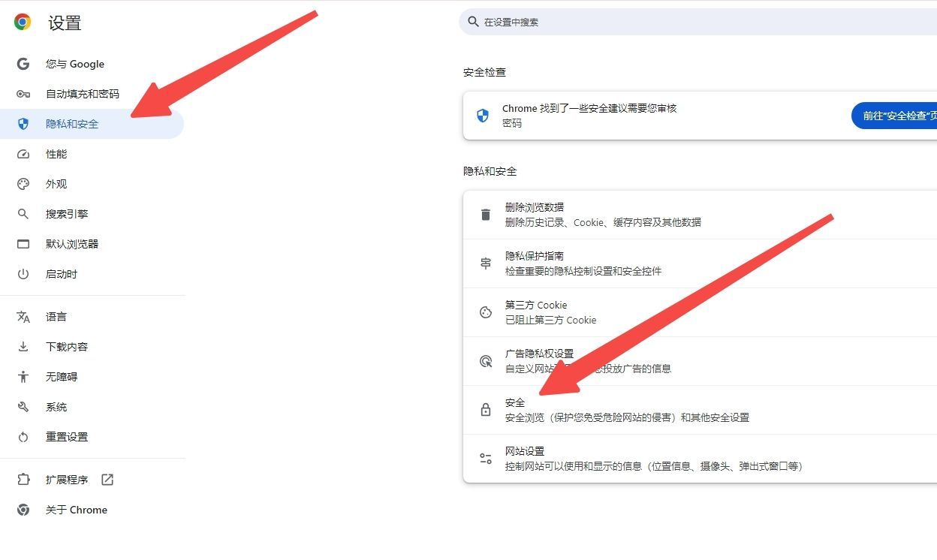Focus the 在设置中搜索 search field
The image size is (937, 560).
[x=698, y=22]
